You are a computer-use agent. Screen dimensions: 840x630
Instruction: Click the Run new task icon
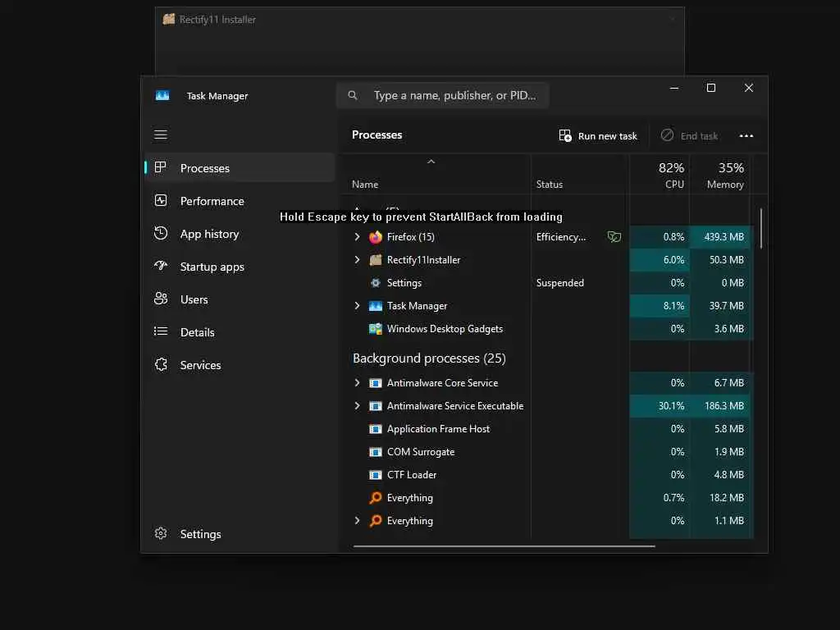click(564, 135)
